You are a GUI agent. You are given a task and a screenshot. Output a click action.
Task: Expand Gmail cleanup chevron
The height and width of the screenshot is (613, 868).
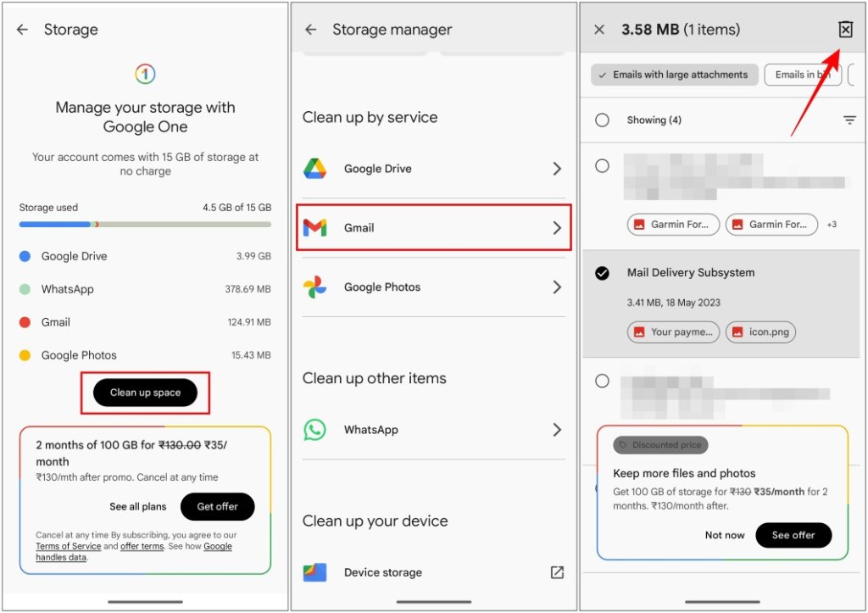(557, 227)
